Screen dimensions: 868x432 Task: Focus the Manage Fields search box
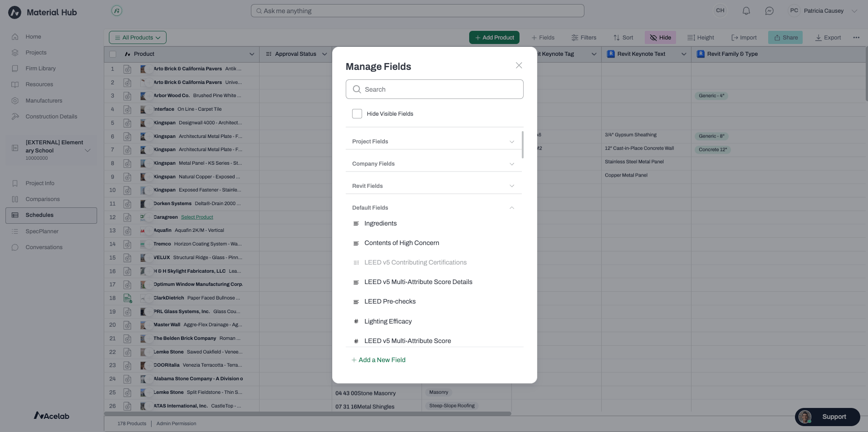434,89
